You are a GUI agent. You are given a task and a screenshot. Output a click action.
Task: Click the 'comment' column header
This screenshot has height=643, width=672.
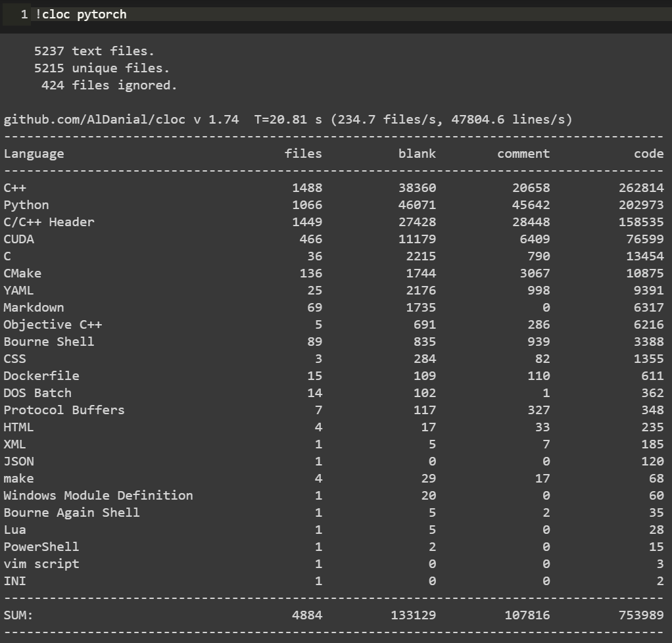click(523, 154)
